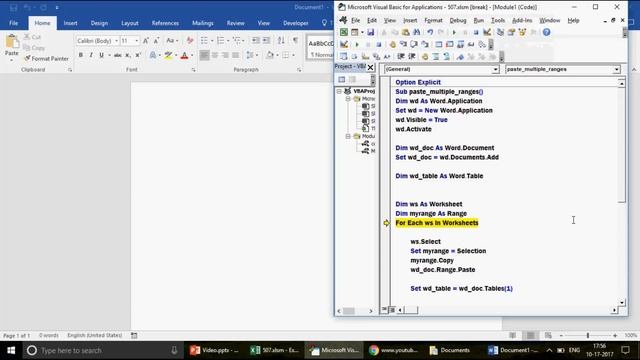Switch to the References tab in Word
Viewport: 640px width, 360px height.
[165, 23]
